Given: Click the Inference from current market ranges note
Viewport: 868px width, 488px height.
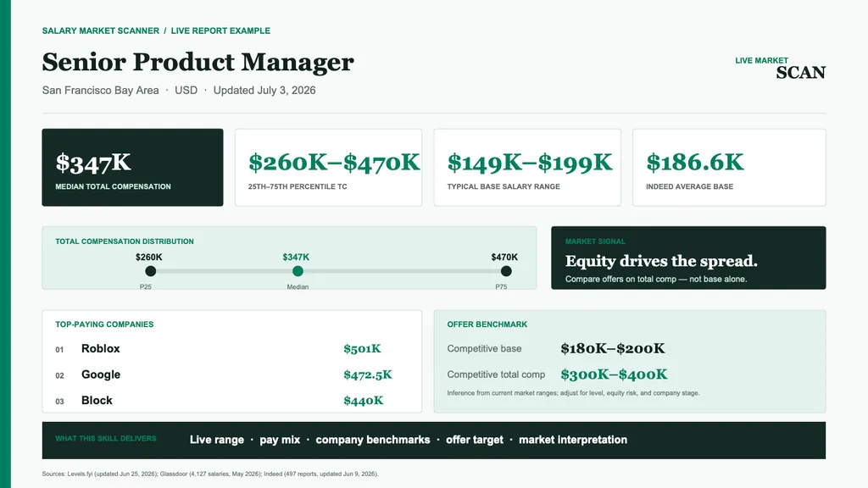Looking at the screenshot, I should 574,393.
